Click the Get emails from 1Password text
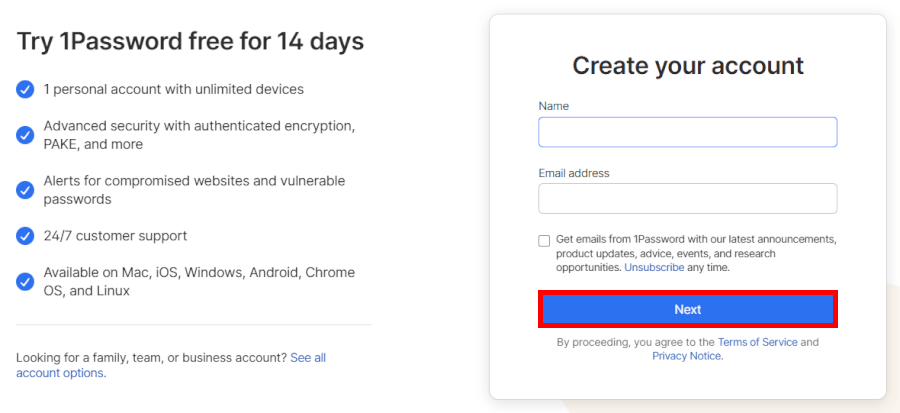 (x=695, y=240)
